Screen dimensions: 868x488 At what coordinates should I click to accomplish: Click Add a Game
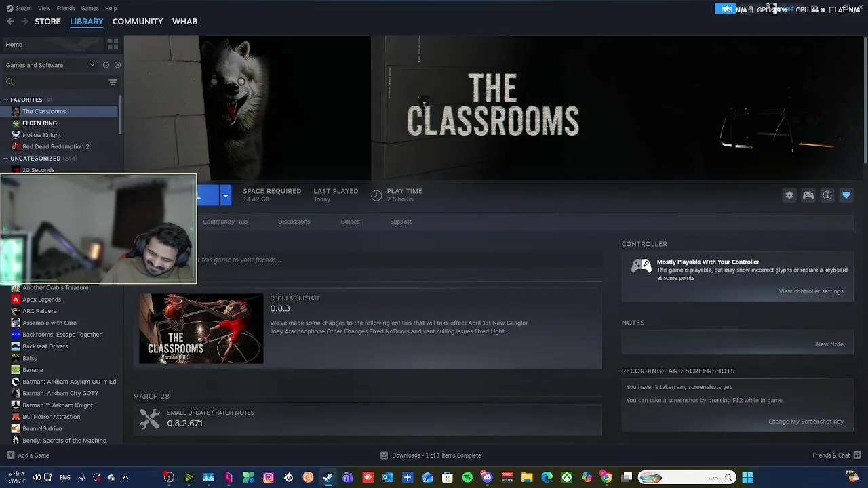click(x=28, y=455)
